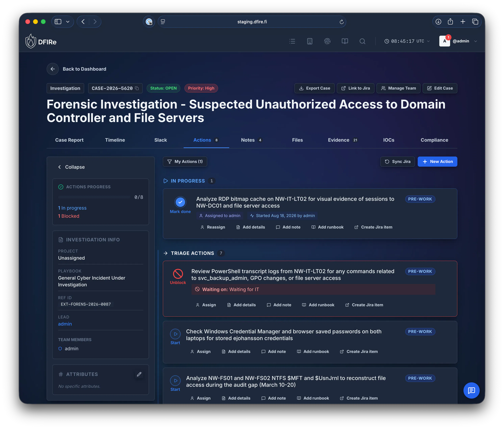
Task: Click the Status: OPEN badge
Action: point(163,88)
